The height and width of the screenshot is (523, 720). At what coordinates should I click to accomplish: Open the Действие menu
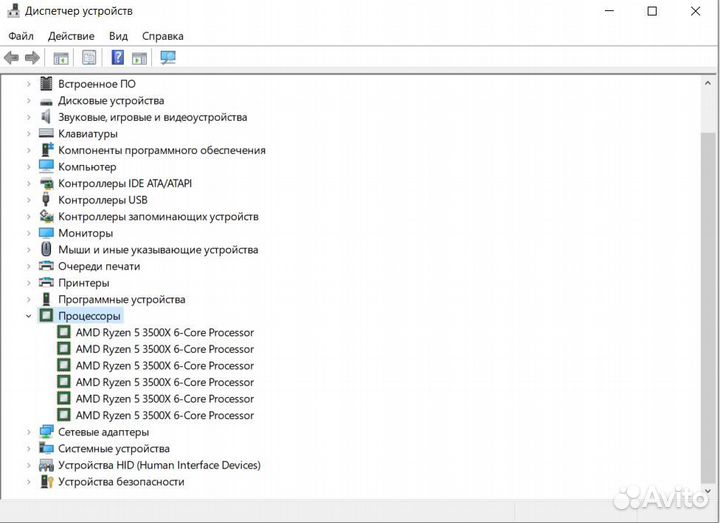pos(71,36)
